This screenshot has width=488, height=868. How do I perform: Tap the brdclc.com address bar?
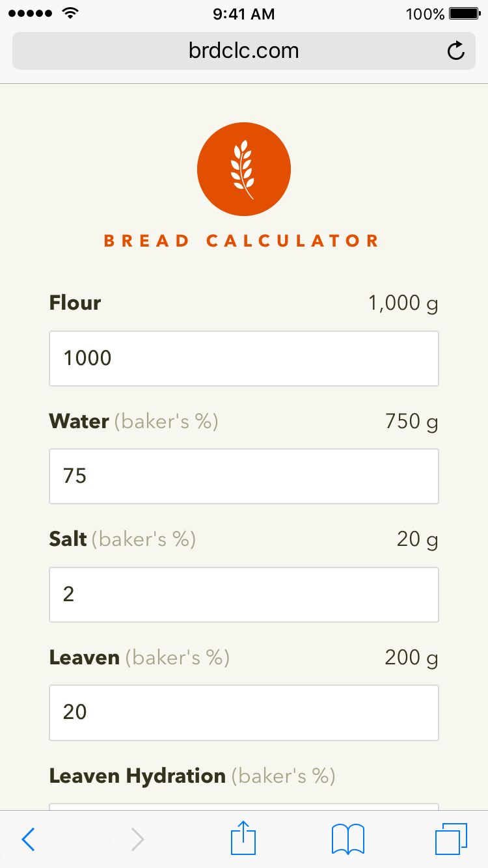tap(243, 51)
